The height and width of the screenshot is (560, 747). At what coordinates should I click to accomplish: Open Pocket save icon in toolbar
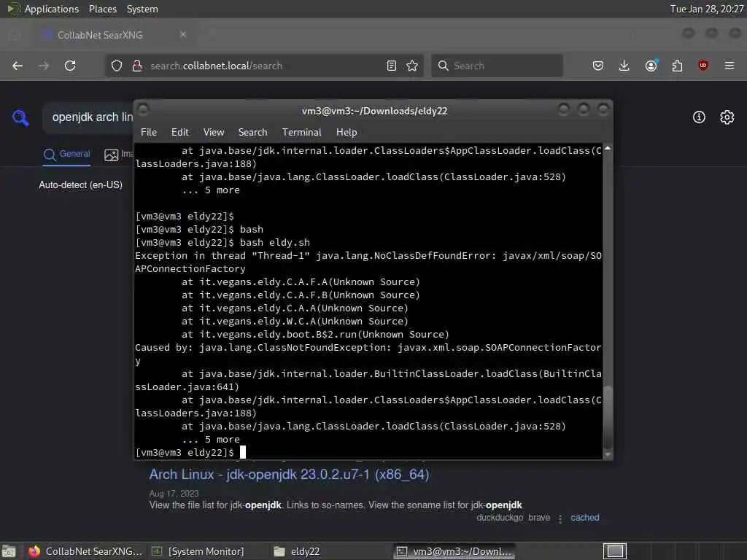point(598,66)
